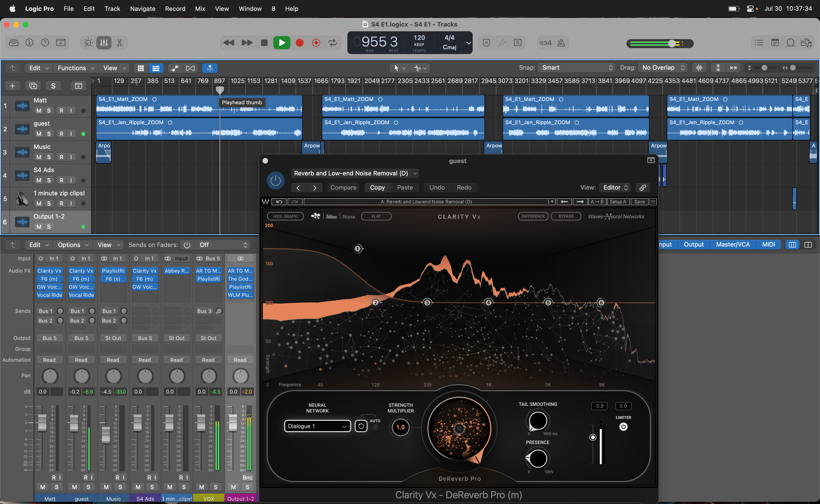820x504 pixels.
Task: Click the Rewind transport button
Action: pos(229,43)
